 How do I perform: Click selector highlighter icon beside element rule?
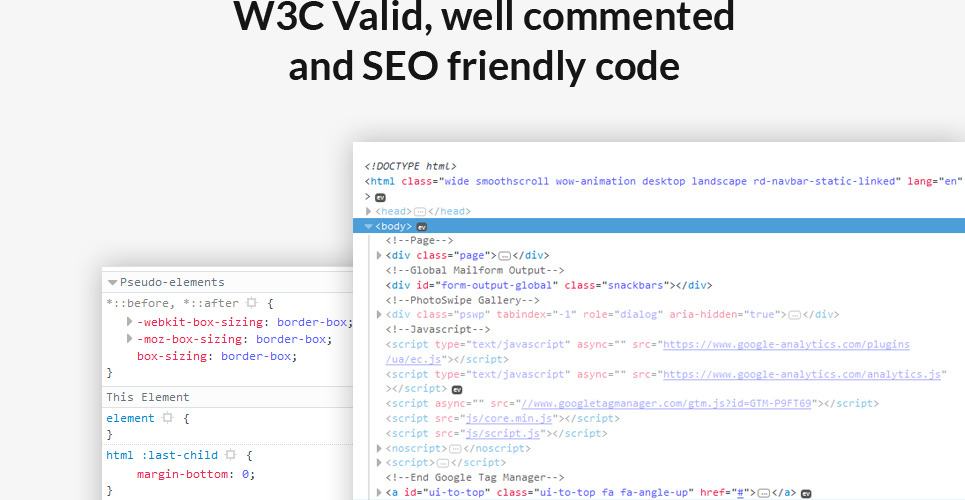click(x=168, y=418)
